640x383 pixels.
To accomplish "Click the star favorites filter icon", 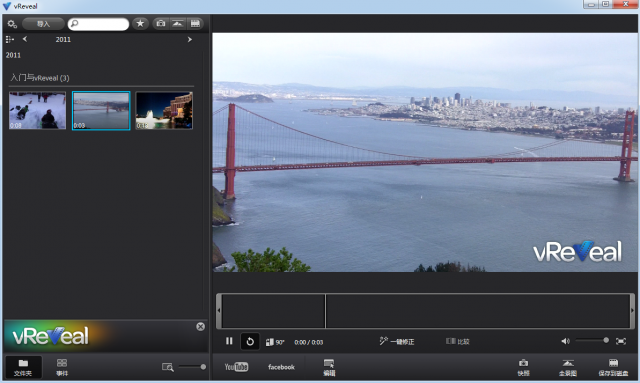I will pyautogui.click(x=140, y=24).
